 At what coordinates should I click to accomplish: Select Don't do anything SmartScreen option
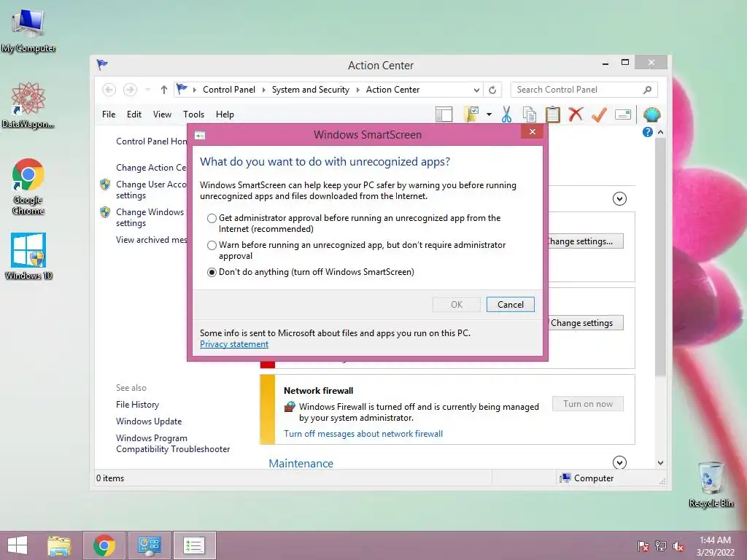[212, 273]
